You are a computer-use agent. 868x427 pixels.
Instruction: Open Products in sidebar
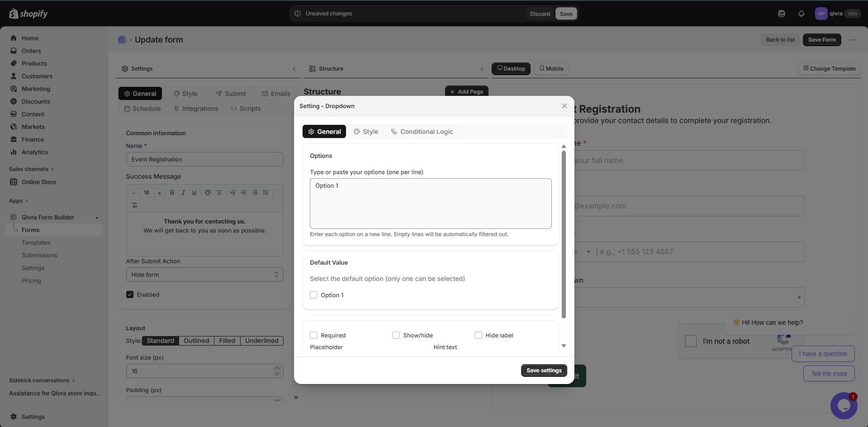pos(34,63)
